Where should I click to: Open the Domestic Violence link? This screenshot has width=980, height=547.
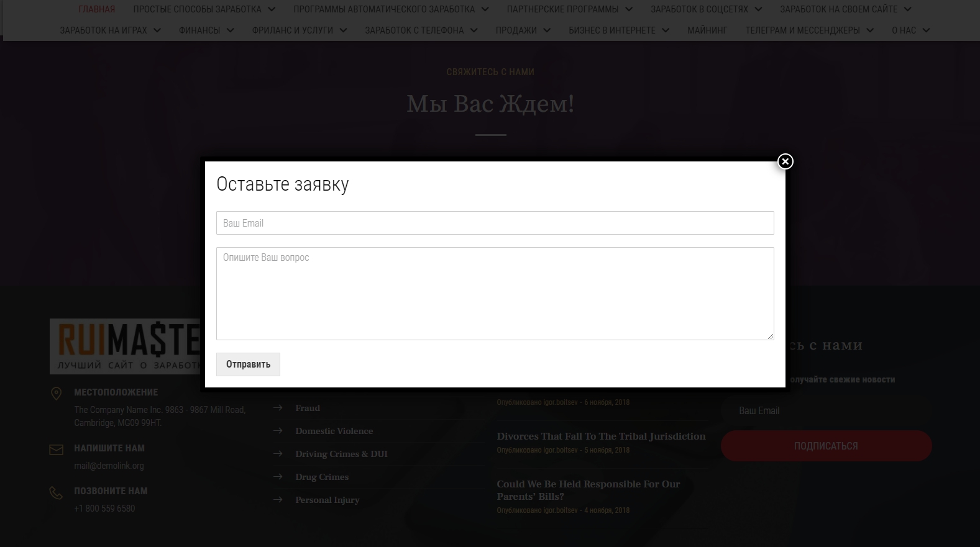[334, 431]
